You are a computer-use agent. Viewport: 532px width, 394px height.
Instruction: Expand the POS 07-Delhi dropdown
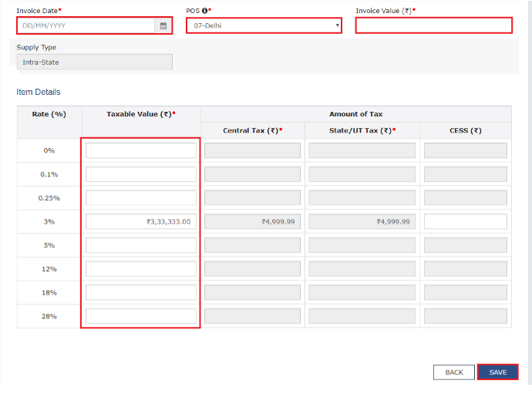point(263,25)
